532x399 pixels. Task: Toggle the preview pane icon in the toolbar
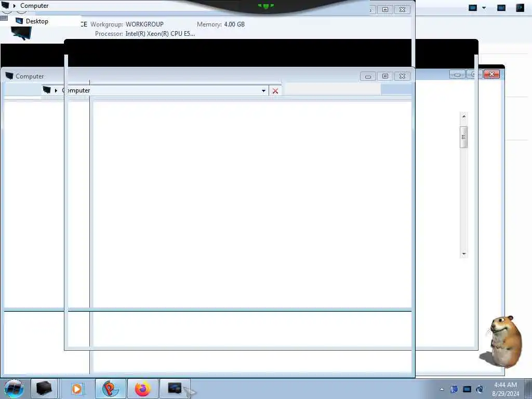coord(501,8)
